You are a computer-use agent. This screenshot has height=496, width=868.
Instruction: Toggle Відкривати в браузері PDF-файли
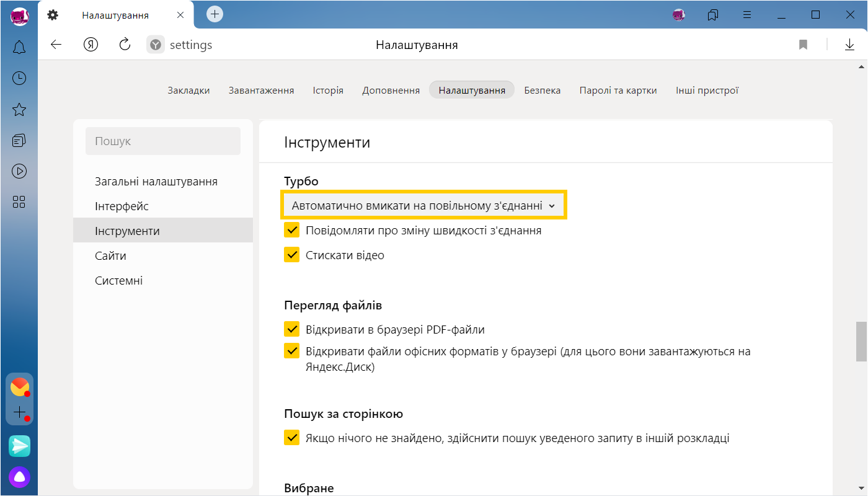click(292, 329)
